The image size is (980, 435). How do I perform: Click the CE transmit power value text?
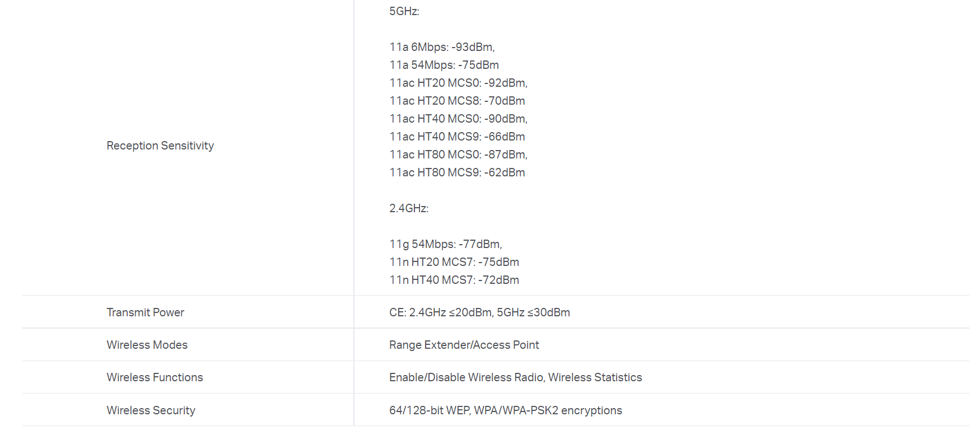coord(479,312)
